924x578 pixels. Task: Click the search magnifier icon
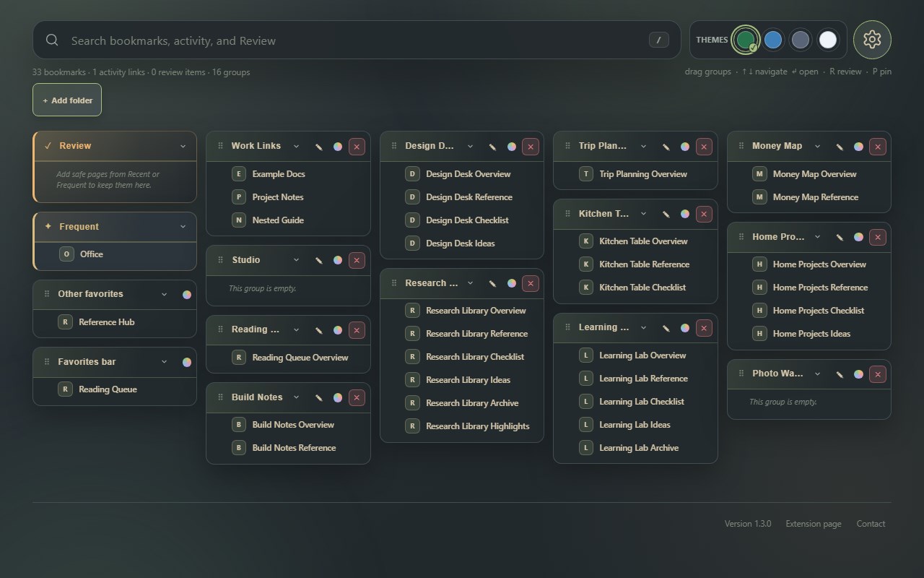[52, 40]
